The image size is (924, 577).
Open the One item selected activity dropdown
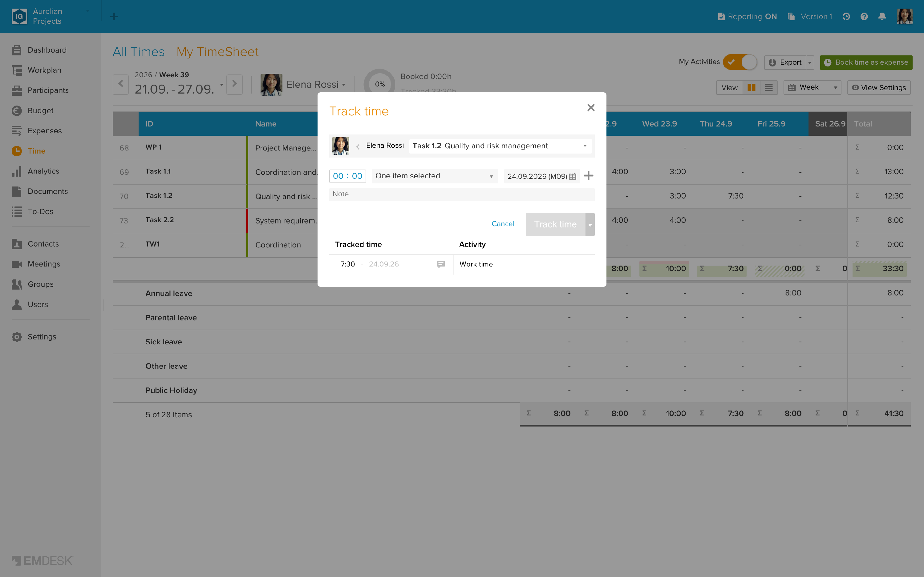tap(435, 176)
